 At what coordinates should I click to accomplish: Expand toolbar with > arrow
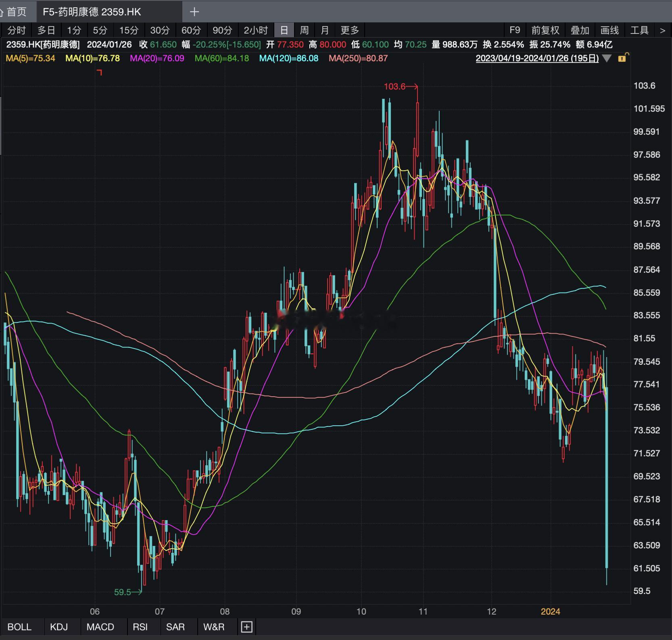(x=662, y=30)
